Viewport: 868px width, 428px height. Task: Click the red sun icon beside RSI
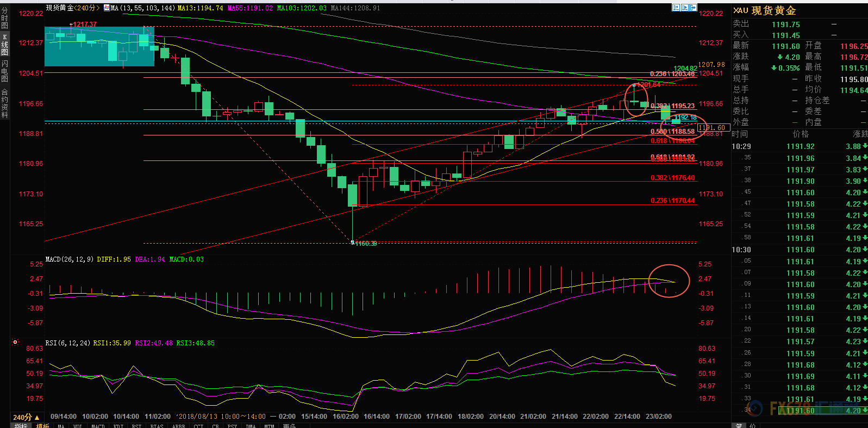tap(15, 342)
